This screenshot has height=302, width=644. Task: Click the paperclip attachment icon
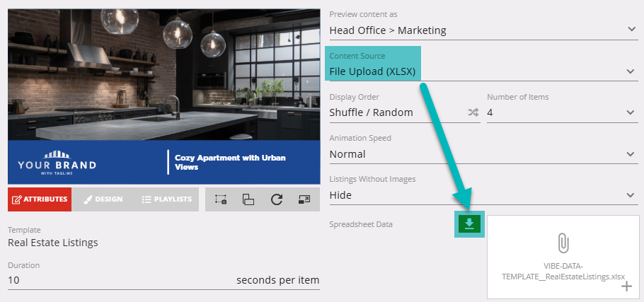tap(563, 243)
